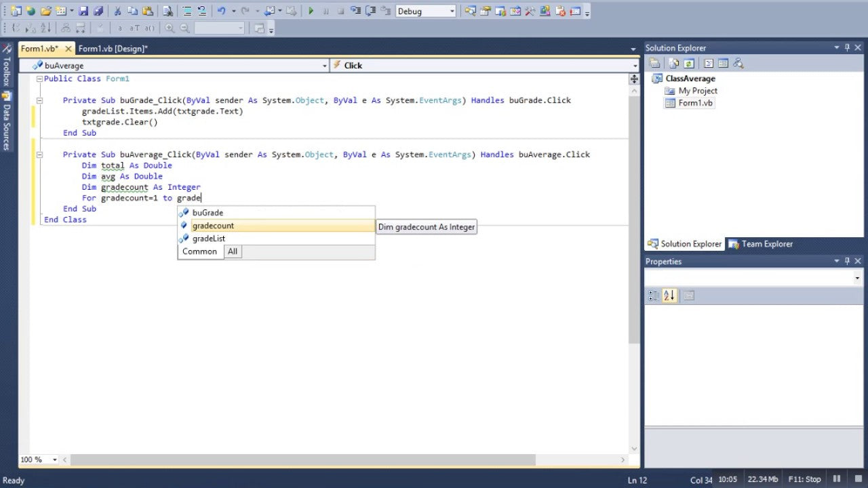The image size is (868, 488).
Task: Click the Redo arrow icon
Action: click(245, 11)
